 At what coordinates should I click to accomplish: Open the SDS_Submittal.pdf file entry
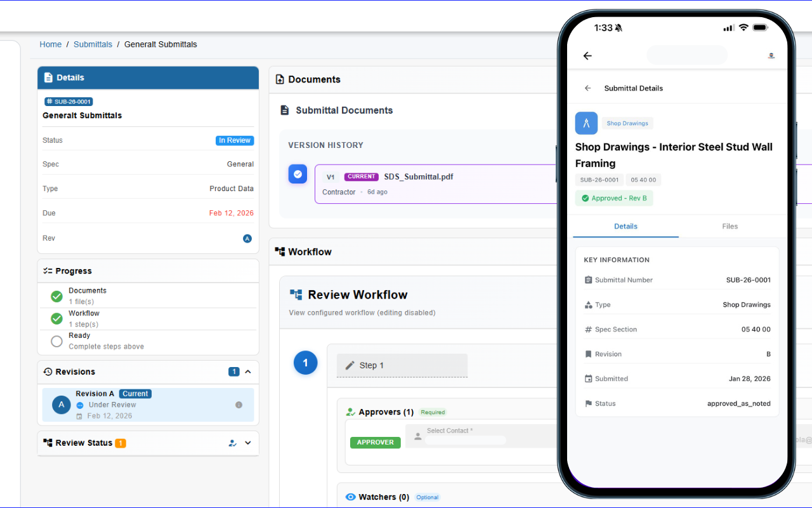point(418,177)
